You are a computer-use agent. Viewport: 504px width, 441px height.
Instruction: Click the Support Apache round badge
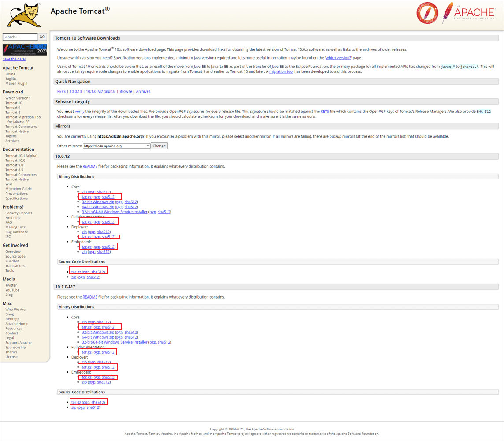click(x=427, y=13)
